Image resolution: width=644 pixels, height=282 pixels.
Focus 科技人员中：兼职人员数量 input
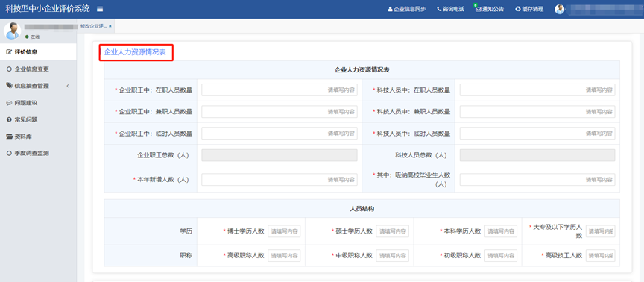537,111
